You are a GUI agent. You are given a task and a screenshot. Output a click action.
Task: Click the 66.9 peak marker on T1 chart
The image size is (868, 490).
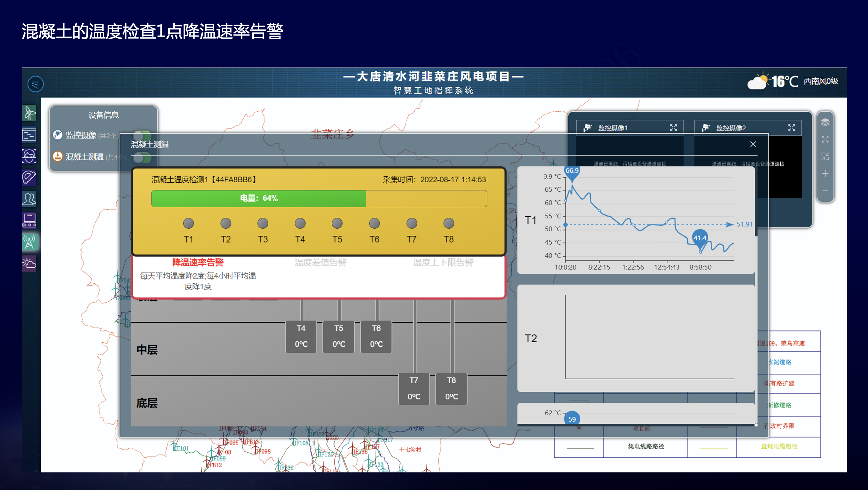(x=572, y=172)
